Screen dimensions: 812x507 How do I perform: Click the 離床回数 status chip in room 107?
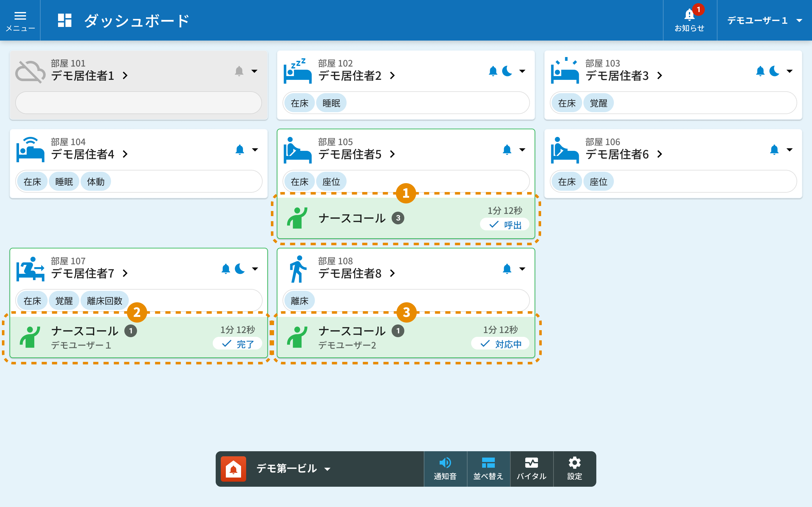(x=104, y=301)
